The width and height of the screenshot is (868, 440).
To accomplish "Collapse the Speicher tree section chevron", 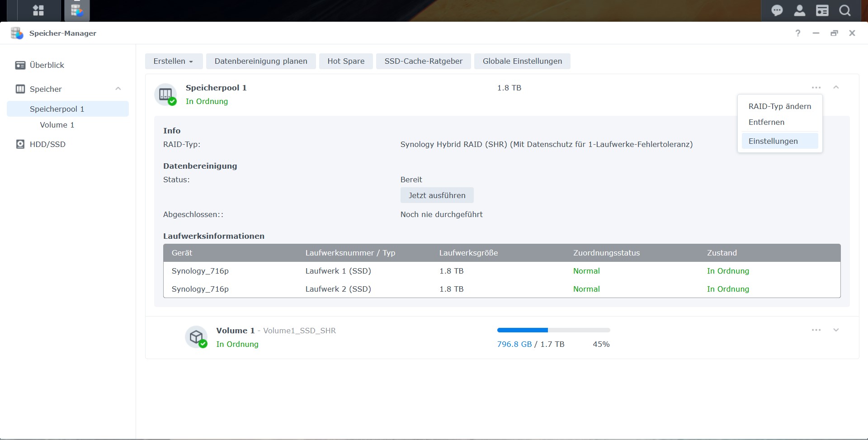I will [x=118, y=89].
